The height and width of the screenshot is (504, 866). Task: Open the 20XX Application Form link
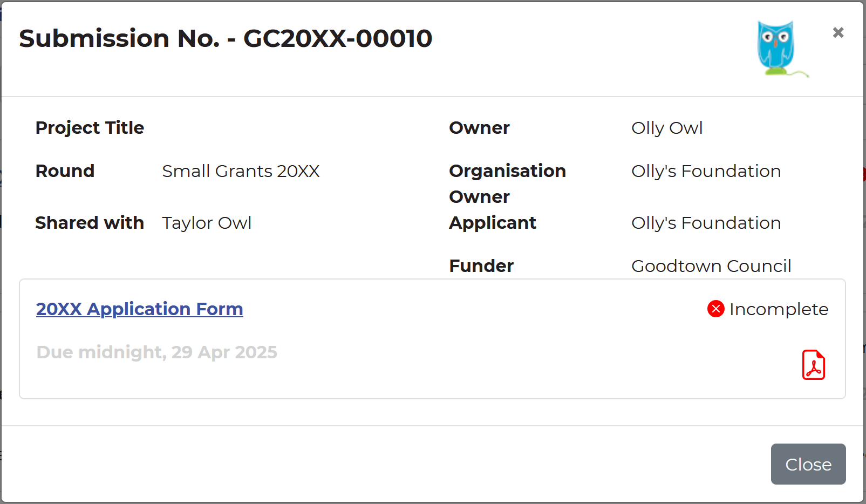139,309
